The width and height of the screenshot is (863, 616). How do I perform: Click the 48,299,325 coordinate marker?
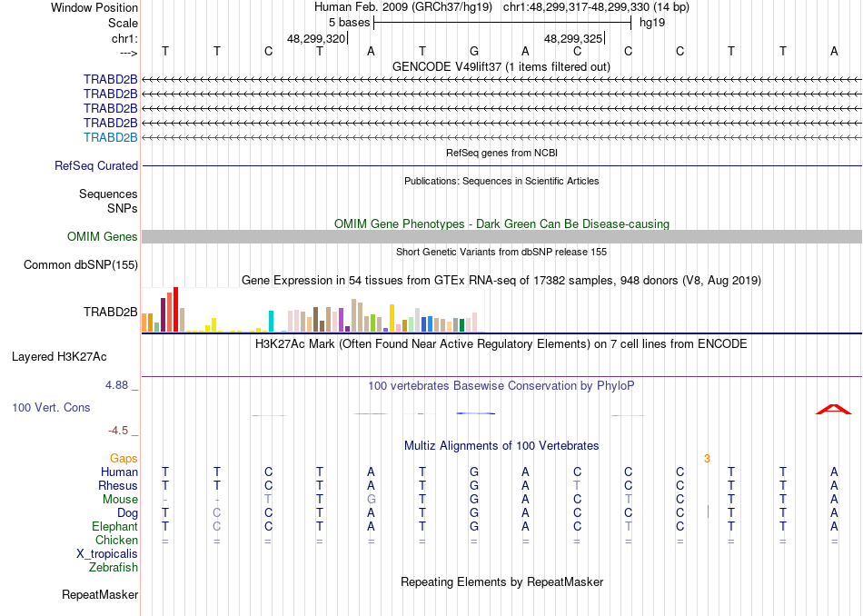[x=573, y=38]
